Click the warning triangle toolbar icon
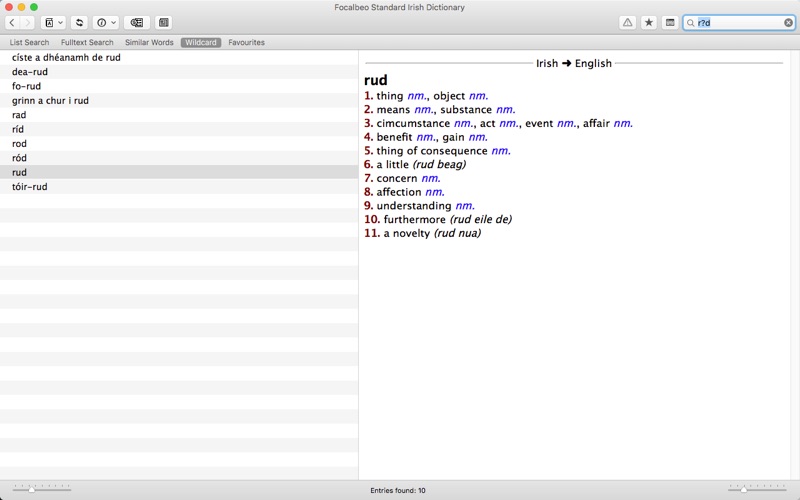Viewport: 800px width, 500px height. [628, 22]
